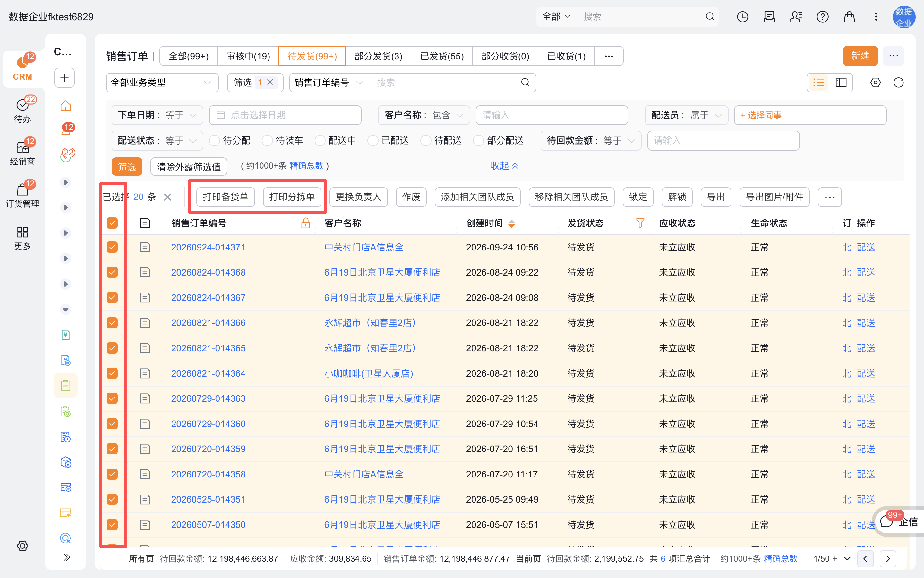924x578 pixels.
Task: Collapse filters with 收起
Action: pyautogui.click(x=504, y=165)
